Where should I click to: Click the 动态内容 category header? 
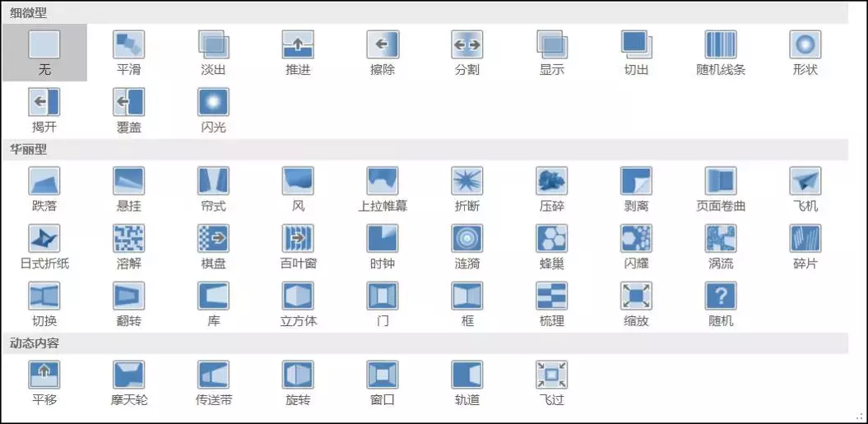pos(425,343)
